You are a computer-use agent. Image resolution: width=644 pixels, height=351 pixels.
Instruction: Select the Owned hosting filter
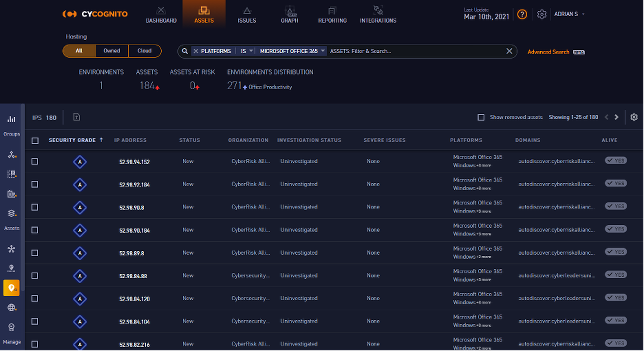point(112,51)
